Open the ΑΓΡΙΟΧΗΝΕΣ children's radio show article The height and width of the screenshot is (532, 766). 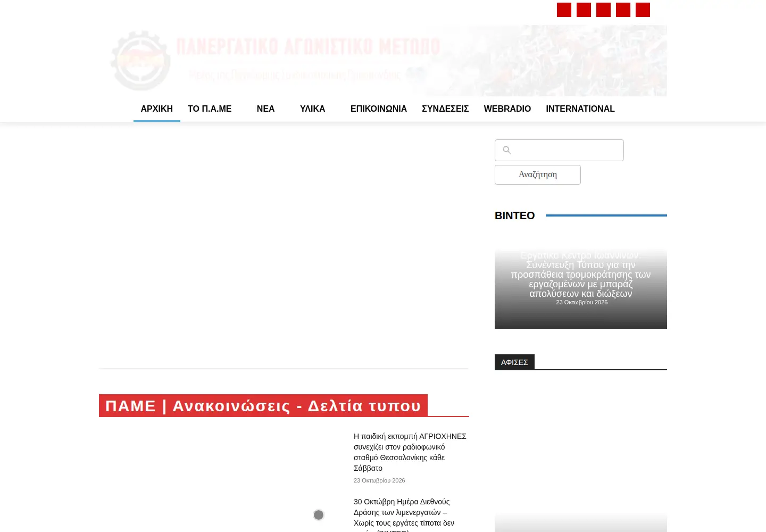point(410,452)
